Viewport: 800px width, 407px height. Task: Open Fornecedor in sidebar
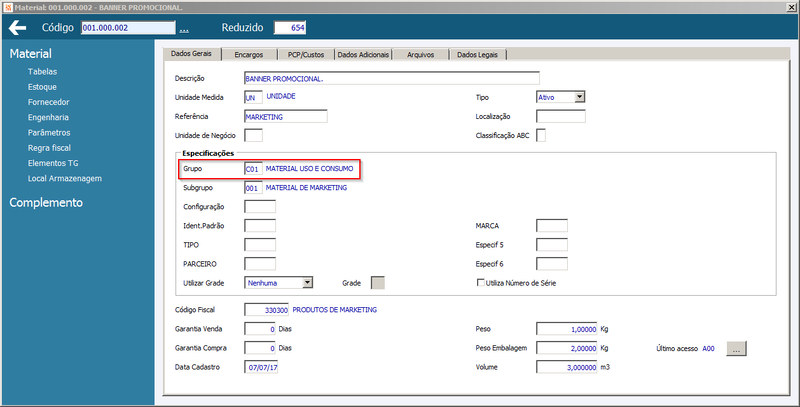coord(48,103)
